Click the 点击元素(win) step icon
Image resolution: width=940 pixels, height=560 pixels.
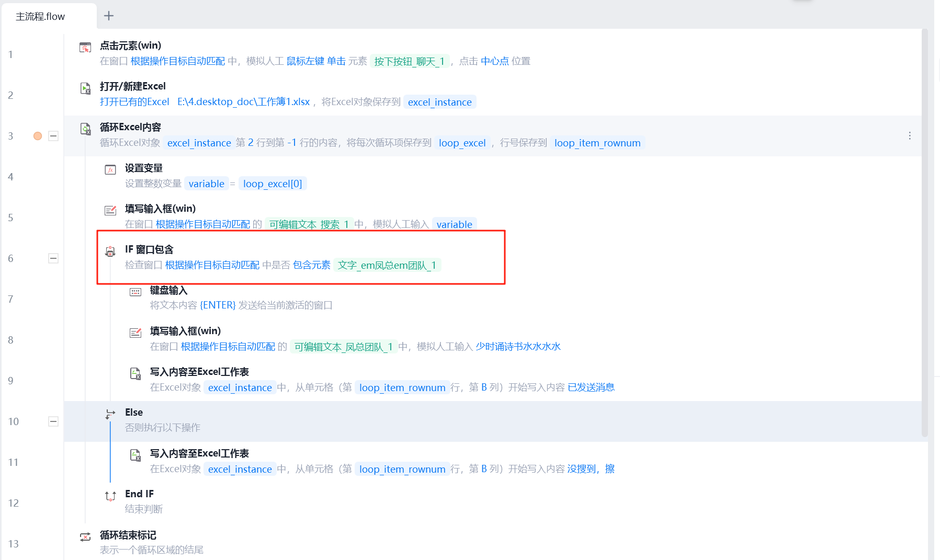point(85,48)
